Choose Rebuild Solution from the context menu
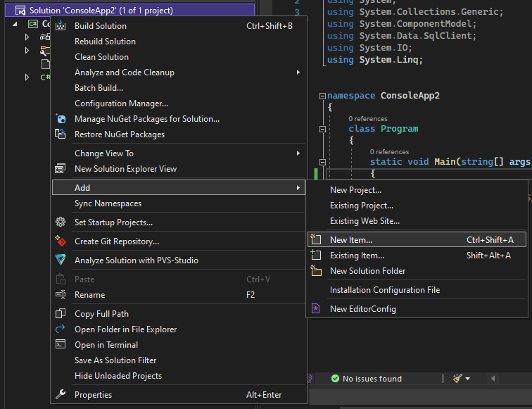 tap(105, 42)
